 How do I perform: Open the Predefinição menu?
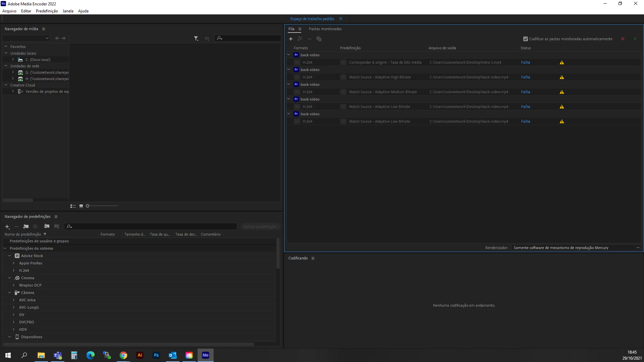click(x=47, y=11)
